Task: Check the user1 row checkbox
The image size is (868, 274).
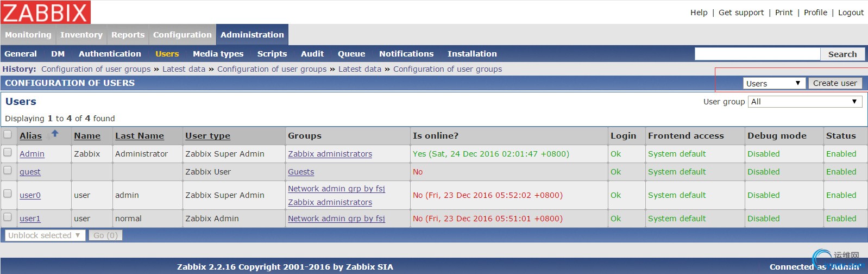Action: [8, 217]
